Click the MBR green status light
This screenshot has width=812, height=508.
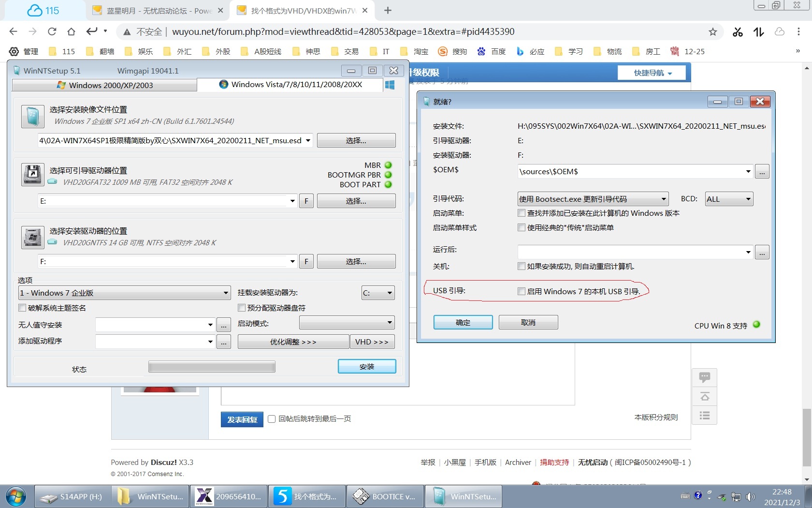(388, 165)
